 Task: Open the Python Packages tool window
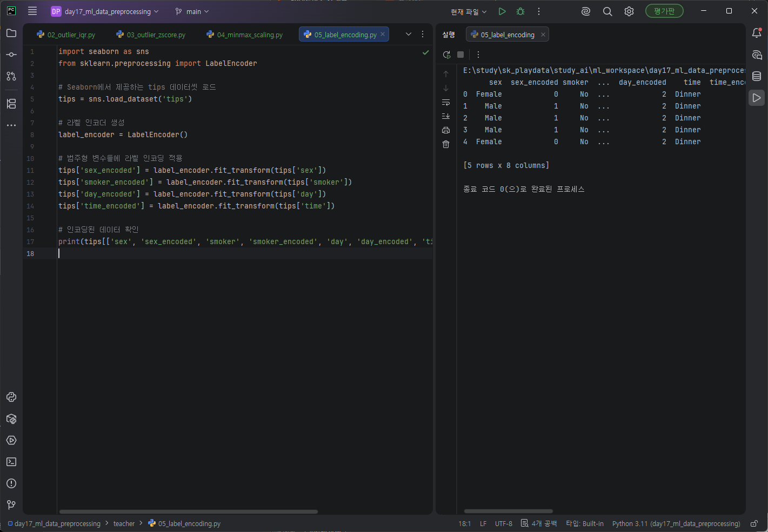pyautogui.click(x=11, y=419)
